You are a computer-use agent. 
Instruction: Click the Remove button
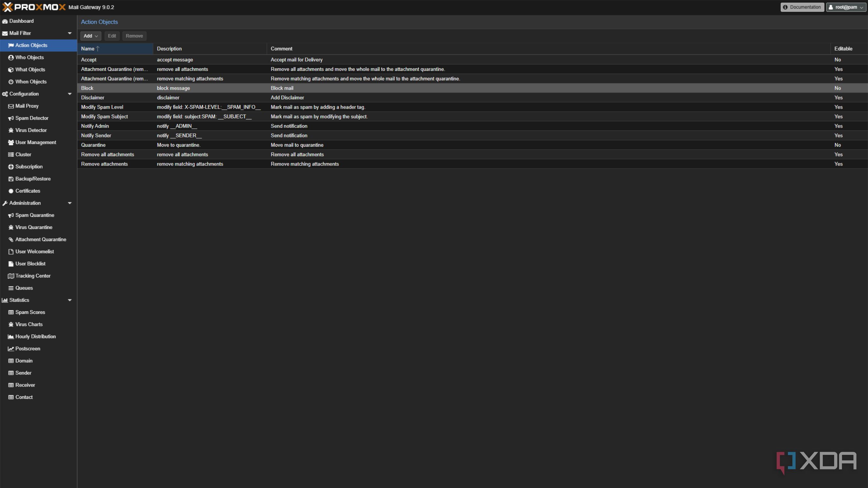[134, 36]
